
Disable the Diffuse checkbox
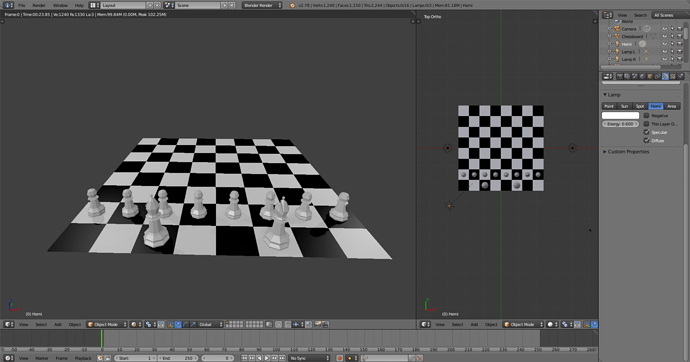coord(646,140)
